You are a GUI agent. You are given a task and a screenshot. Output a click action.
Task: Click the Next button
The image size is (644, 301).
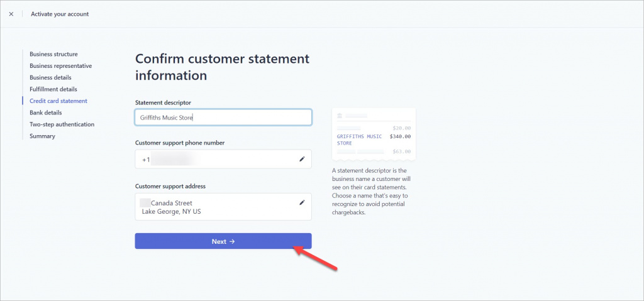pos(223,241)
